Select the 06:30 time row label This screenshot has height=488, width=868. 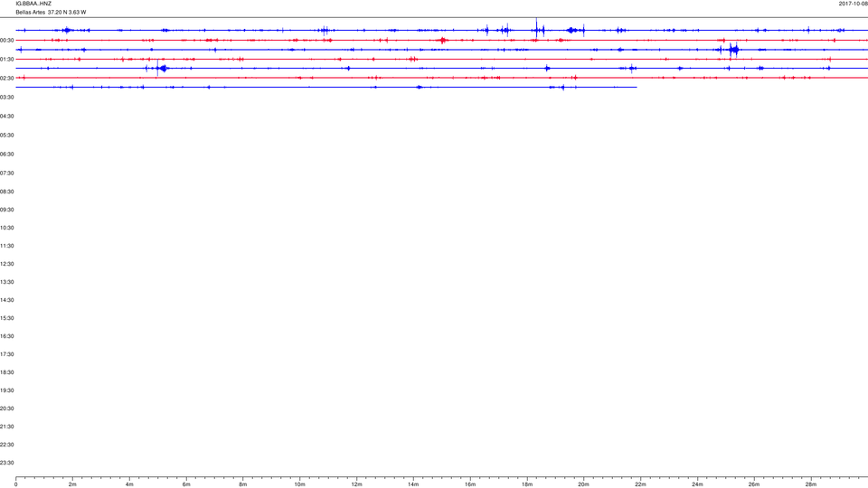tap(6, 155)
